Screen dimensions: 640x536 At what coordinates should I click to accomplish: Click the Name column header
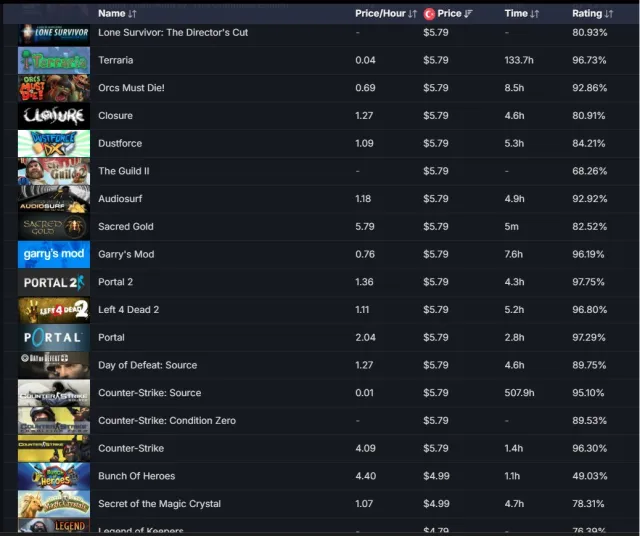[111, 13]
